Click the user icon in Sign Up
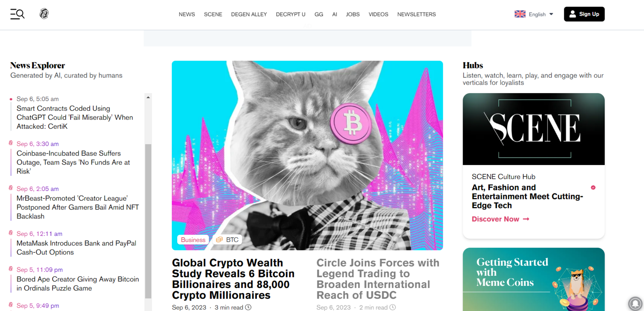This screenshot has width=644, height=311. (x=572, y=14)
